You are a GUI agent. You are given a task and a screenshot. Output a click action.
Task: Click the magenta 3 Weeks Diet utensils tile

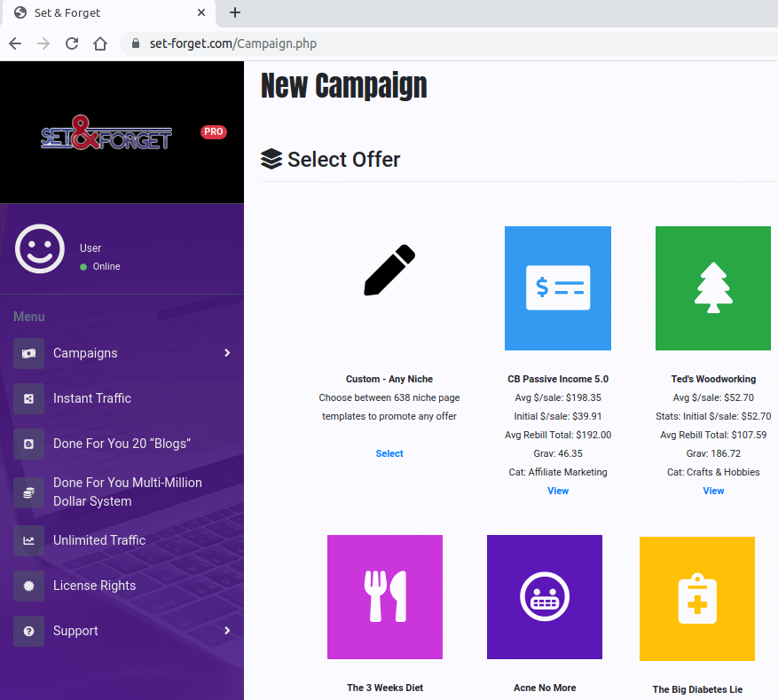tap(385, 597)
